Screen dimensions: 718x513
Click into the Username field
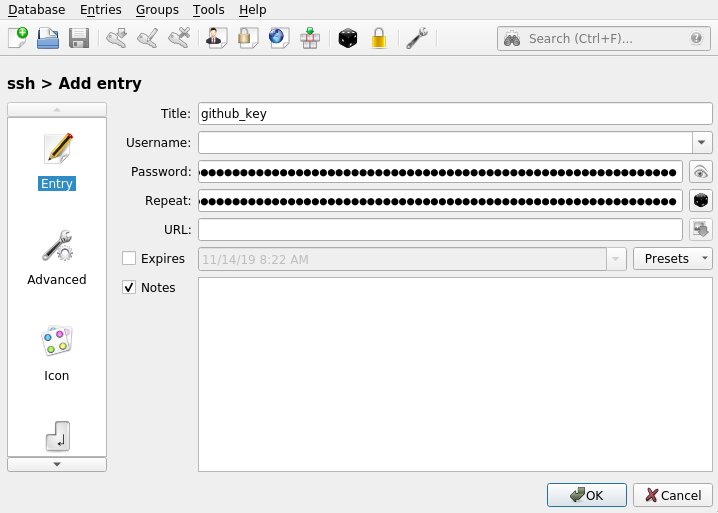[445, 142]
